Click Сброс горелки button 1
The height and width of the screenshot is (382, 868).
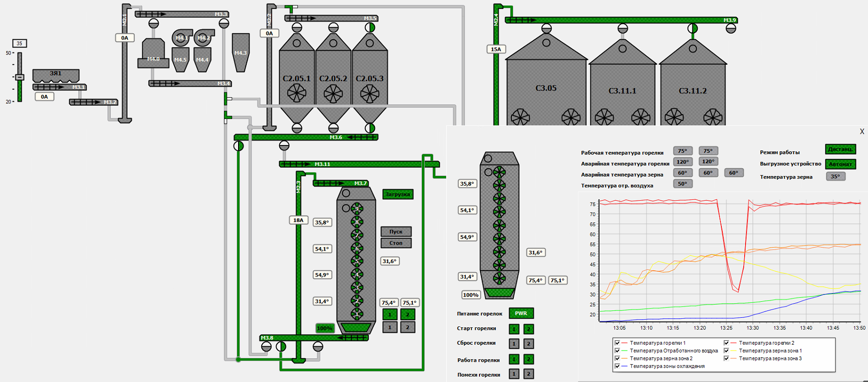(514, 344)
